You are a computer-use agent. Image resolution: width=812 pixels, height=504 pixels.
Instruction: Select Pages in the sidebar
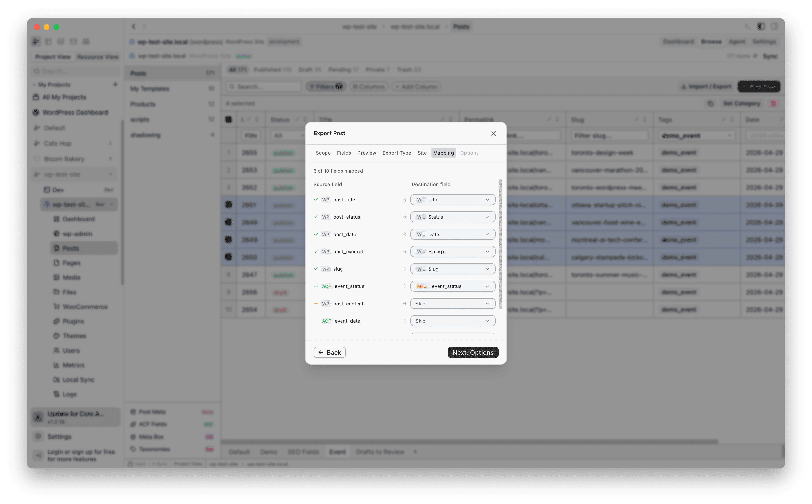(x=71, y=263)
